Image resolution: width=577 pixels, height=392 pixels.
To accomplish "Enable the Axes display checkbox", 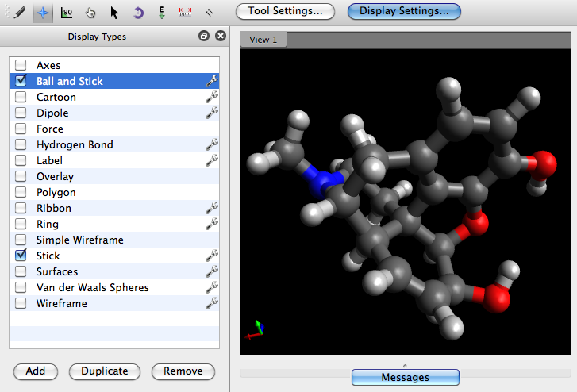I will click(x=21, y=65).
